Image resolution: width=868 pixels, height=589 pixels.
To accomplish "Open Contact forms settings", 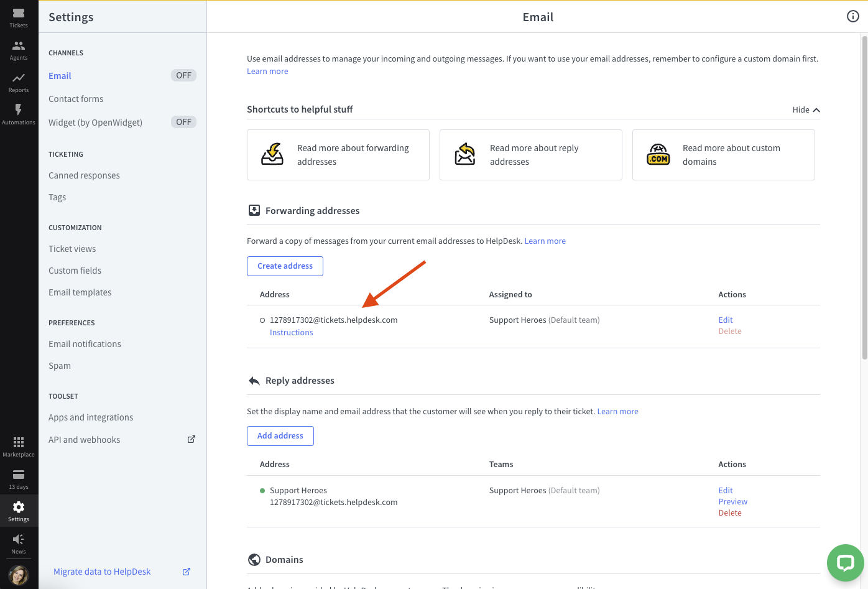I will pyautogui.click(x=76, y=99).
